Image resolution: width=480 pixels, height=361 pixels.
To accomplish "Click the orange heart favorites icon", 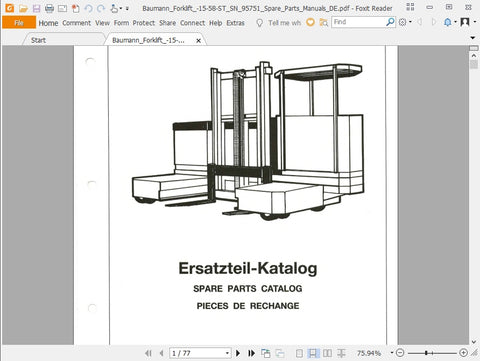I will pyautogui.click(x=310, y=22).
